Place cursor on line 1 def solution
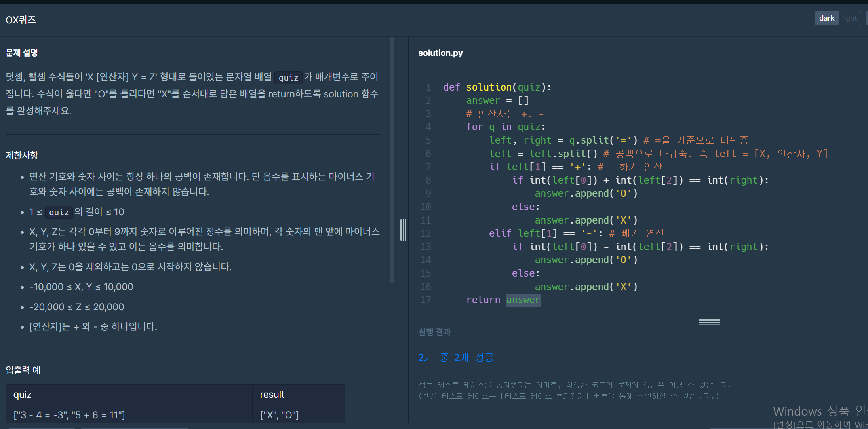Viewport: 868px width, 429px height. pos(497,87)
